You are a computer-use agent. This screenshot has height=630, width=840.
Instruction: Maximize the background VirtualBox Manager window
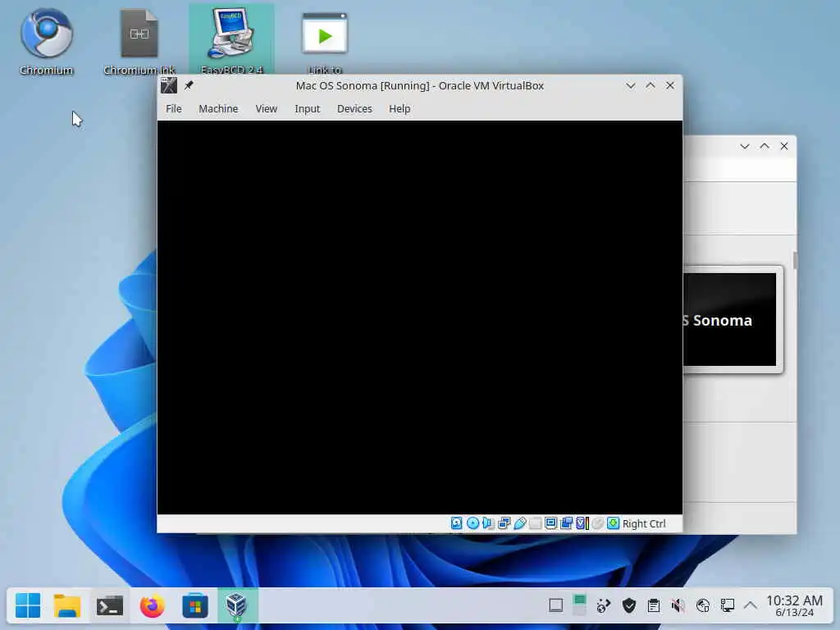765,146
